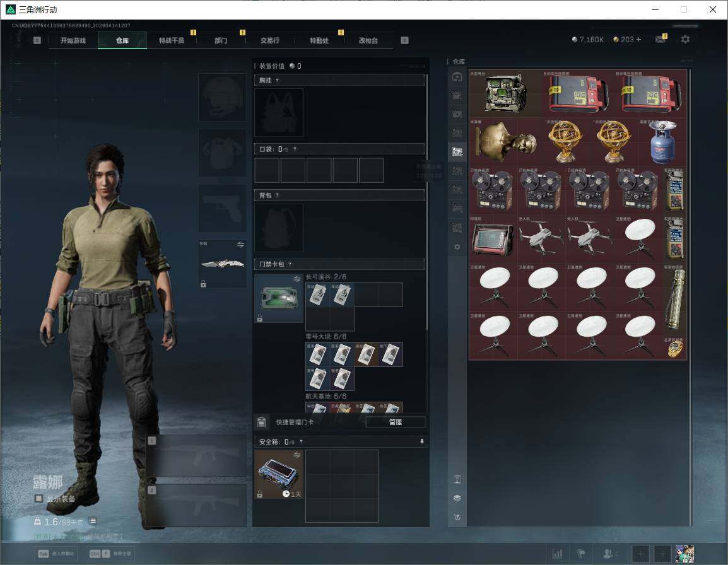The height and width of the screenshot is (565, 728).
Task: Click the plus next to 203 currency
Action: (x=638, y=40)
